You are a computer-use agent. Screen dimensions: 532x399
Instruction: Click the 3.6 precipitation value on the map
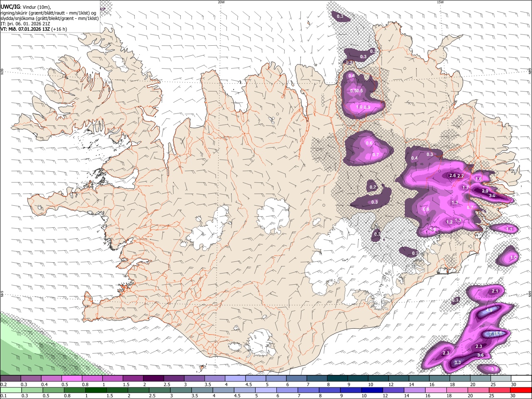480,355
